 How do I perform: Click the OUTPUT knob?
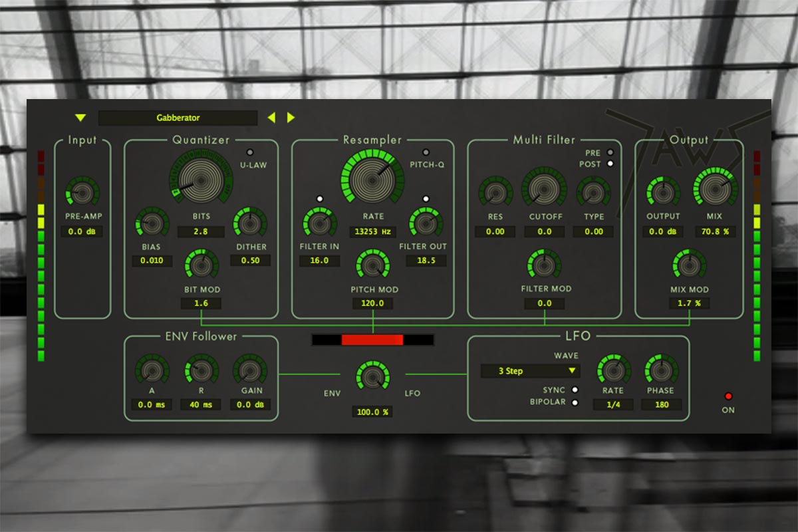pyautogui.click(x=662, y=193)
